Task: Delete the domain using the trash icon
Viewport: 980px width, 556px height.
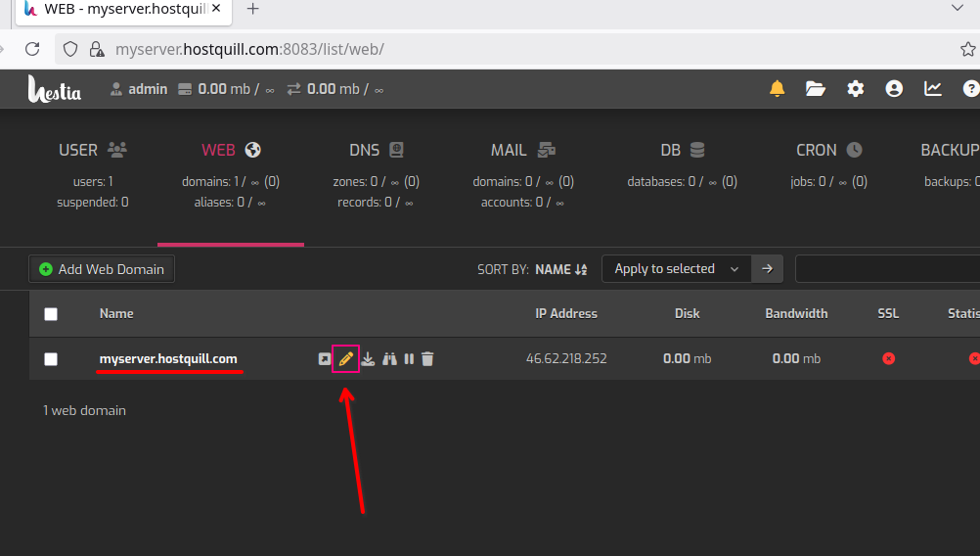Action: [427, 359]
